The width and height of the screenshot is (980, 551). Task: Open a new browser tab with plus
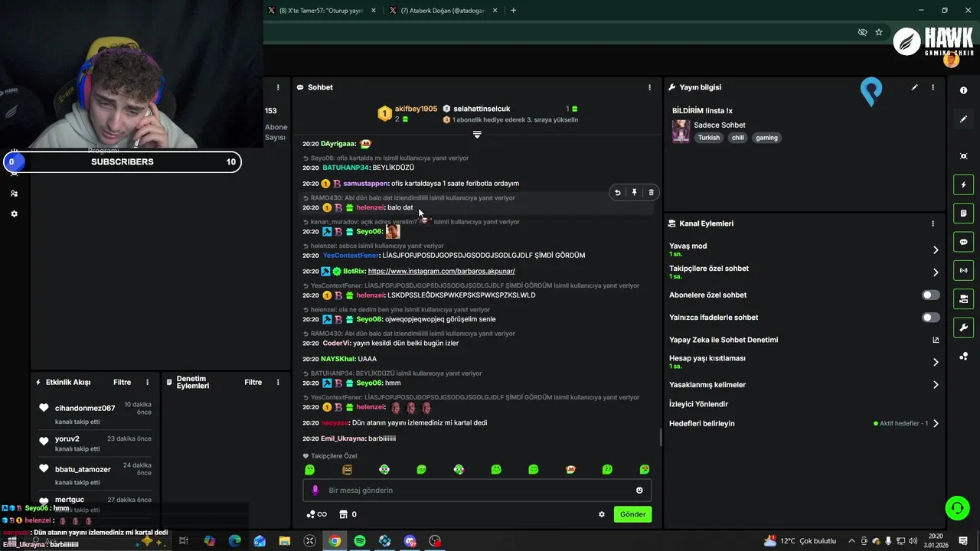tap(513, 11)
